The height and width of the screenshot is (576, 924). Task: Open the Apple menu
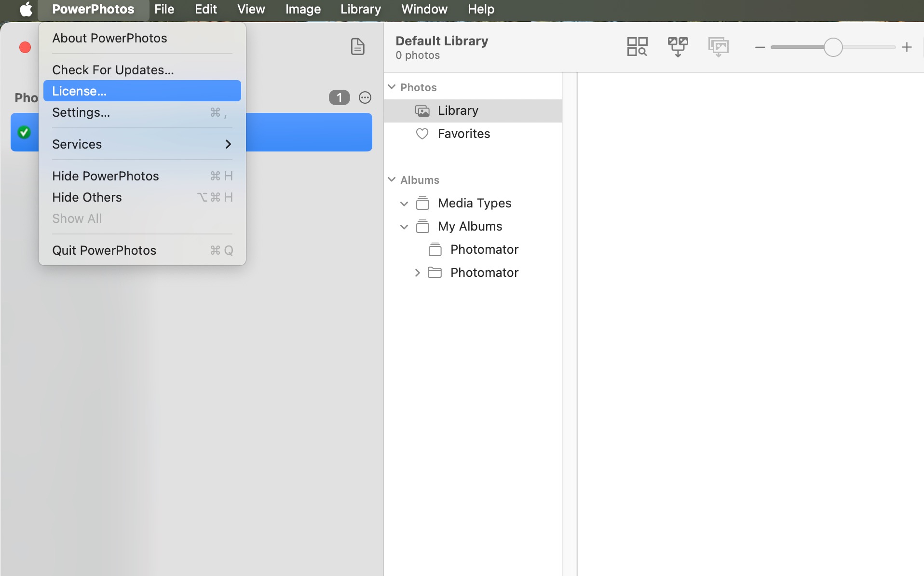pyautogui.click(x=26, y=9)
